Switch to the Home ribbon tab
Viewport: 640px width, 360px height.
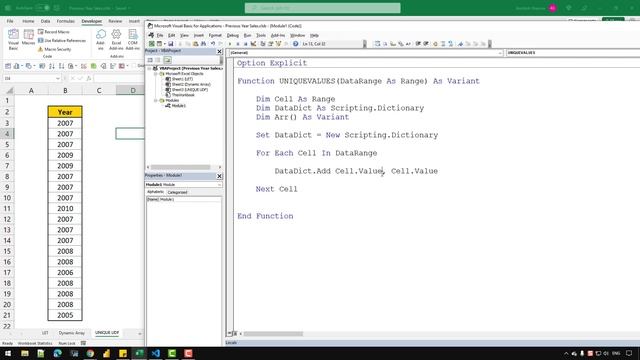28,21
